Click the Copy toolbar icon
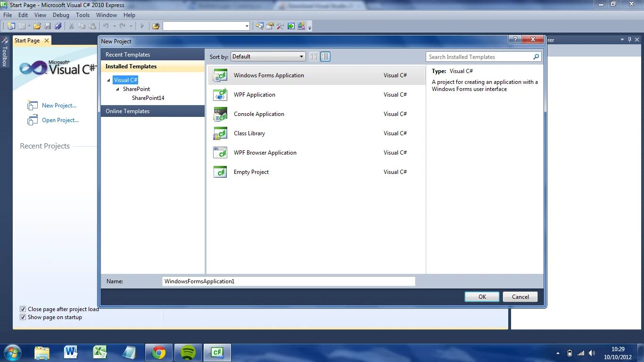 pyautogui.click(x=82, y=26)
